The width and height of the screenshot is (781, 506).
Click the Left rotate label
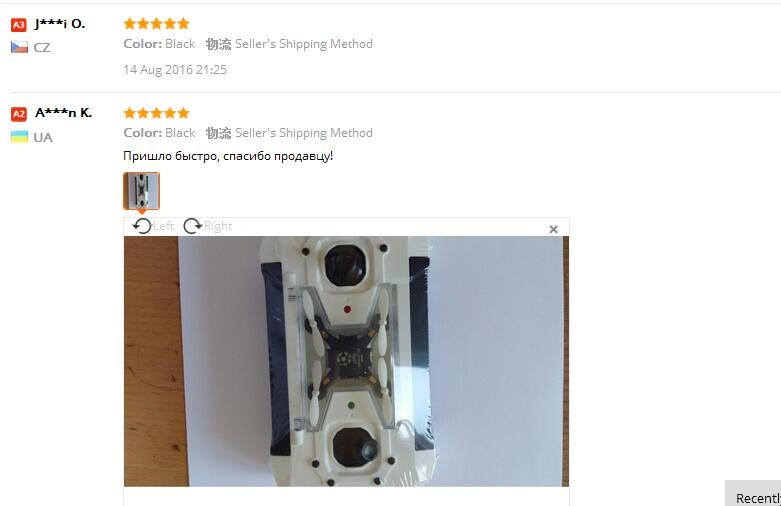click(x=163, y=226)
